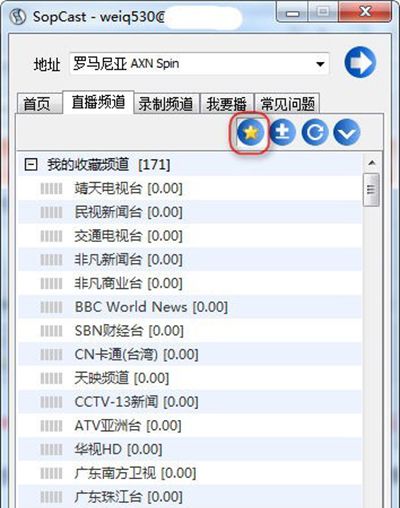The width and height of the screenshot is (400, 508).
Task: Click signal bars icon beside BBC World News
Action: [51, 307]
